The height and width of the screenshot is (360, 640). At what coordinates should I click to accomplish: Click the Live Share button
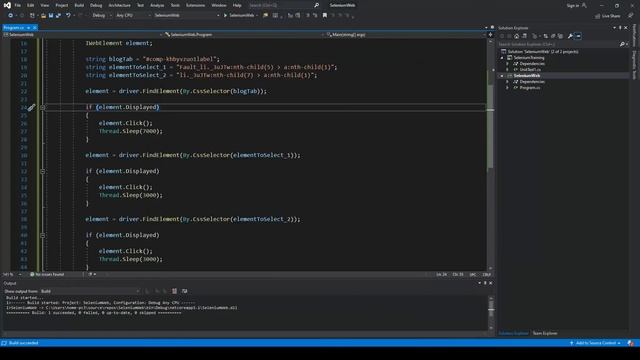[x=607, y=16]
